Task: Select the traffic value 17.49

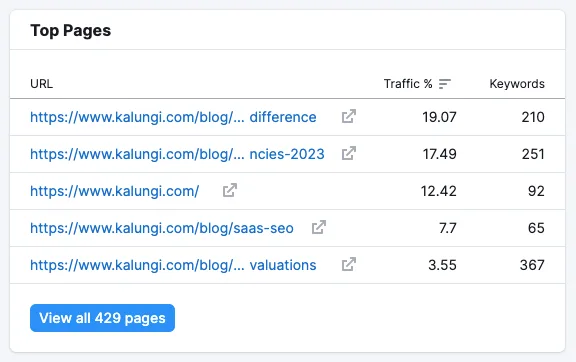Action: tap(439, 154)
